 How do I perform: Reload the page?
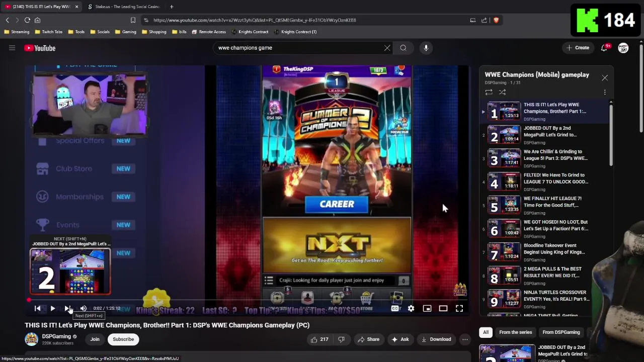coord(27,20)
